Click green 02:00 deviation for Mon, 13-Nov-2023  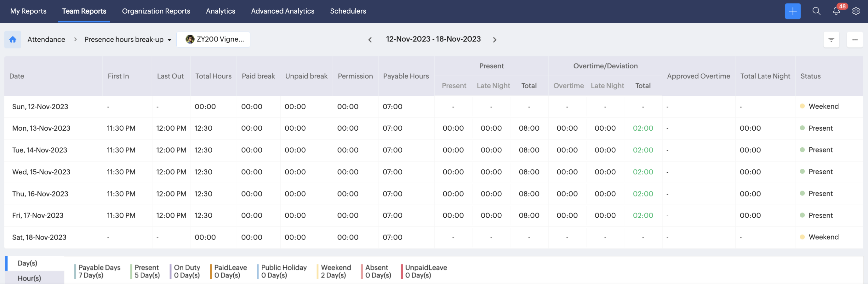tap(642, 128)
